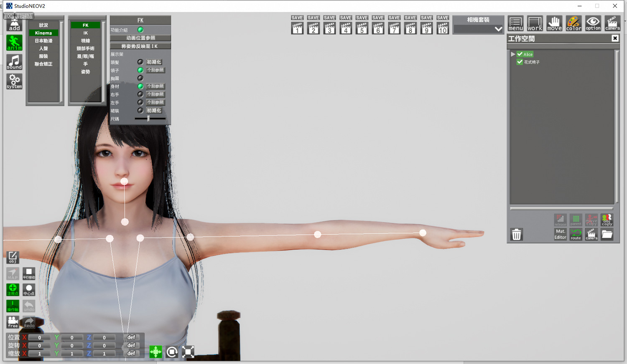
Task: Load scene with camera slot 3 clapperboard
Action: tap(329, 28)
